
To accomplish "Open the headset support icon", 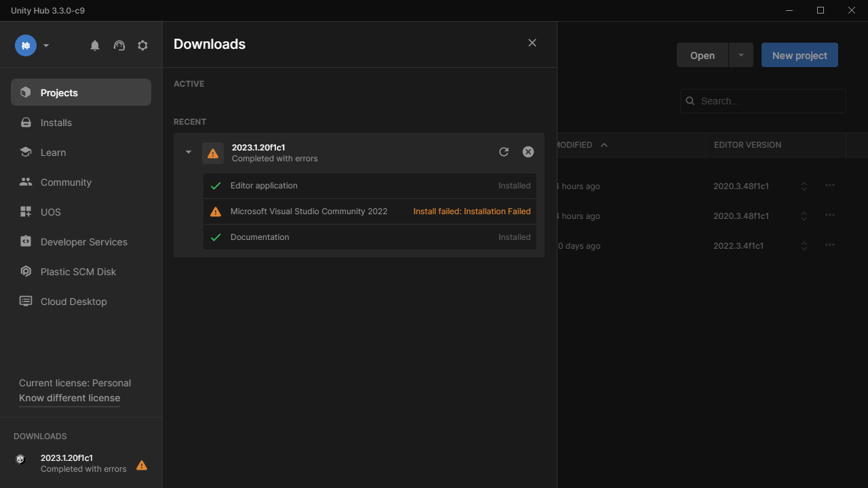I will pos(119,45).
